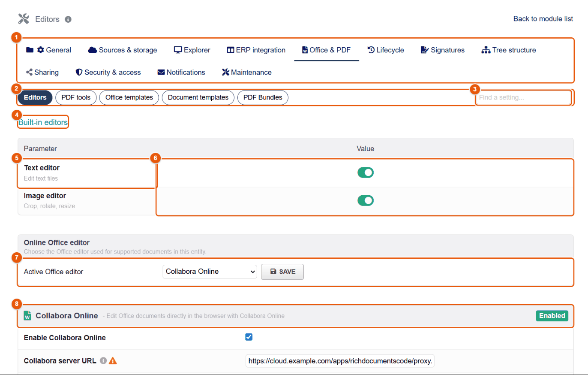Go to the PDF Bundles sub-tab
Image resolution: width=588 pixels, height=375 pixels.
click(263, 97)
